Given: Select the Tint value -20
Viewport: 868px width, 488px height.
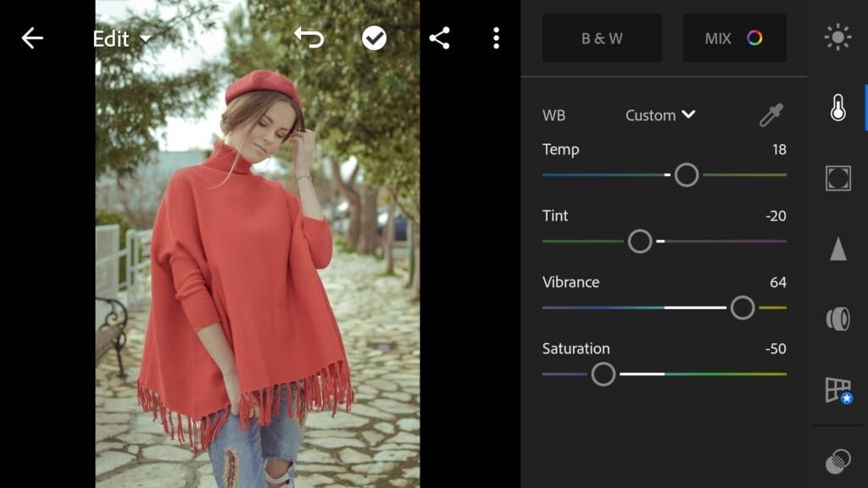Looking at the screenshot, I should [776, 216].
